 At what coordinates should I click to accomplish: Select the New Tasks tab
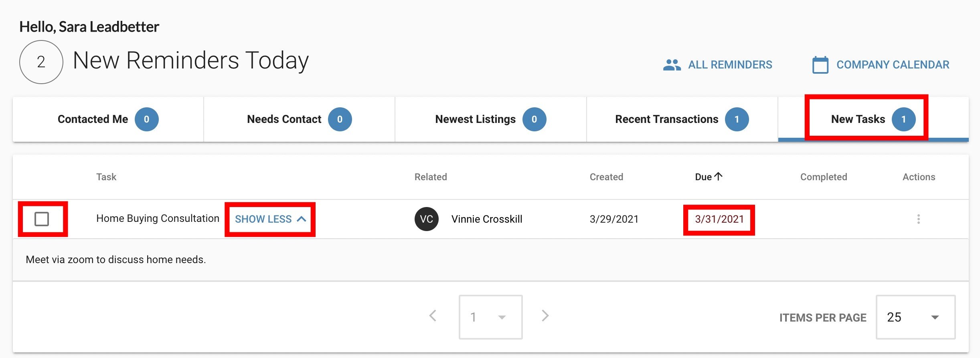point(873,119)
